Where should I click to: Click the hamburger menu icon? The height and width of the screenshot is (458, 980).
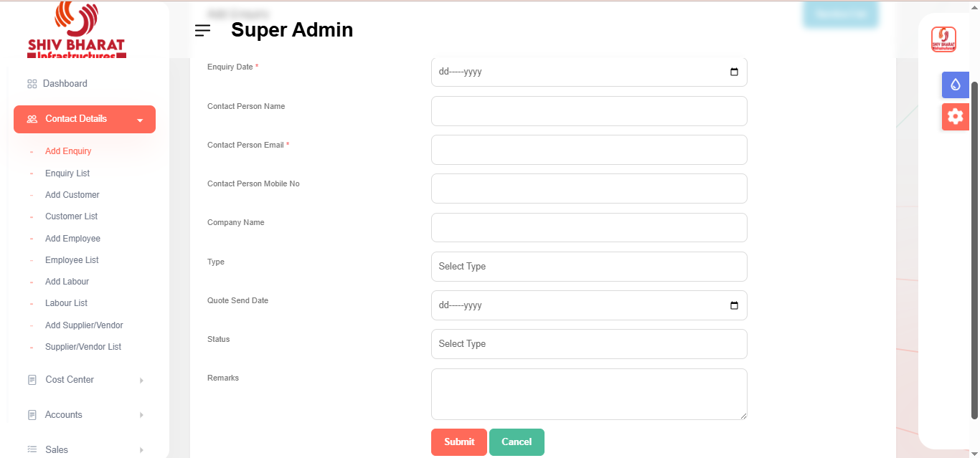click(x=202, y=30)
